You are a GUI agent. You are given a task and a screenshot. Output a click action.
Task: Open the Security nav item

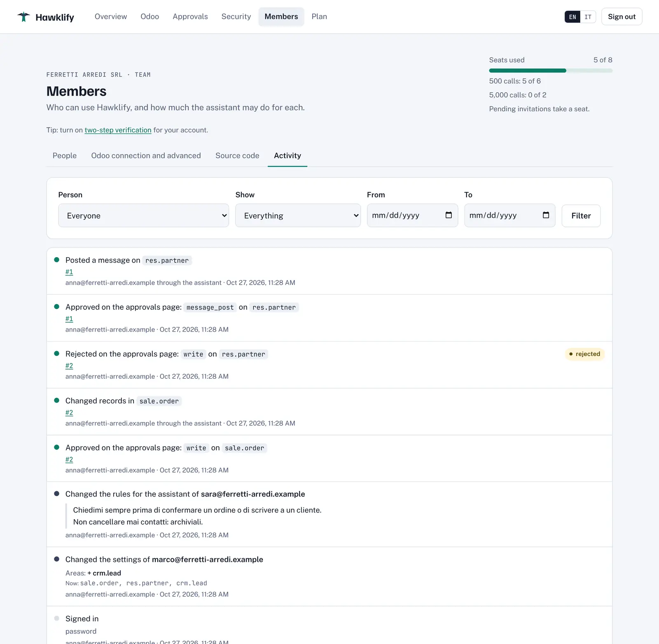point(236,16)
